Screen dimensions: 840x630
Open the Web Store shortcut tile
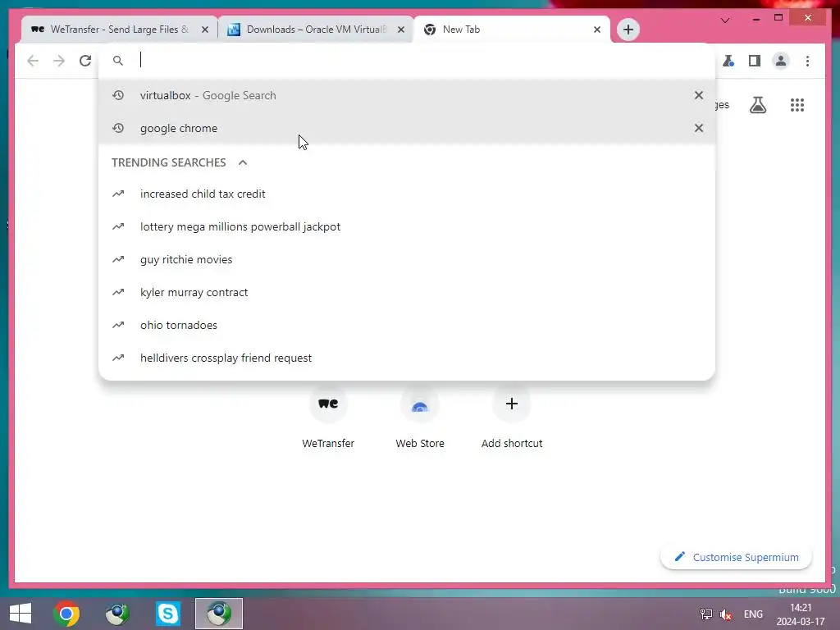(x=420, y=418)
